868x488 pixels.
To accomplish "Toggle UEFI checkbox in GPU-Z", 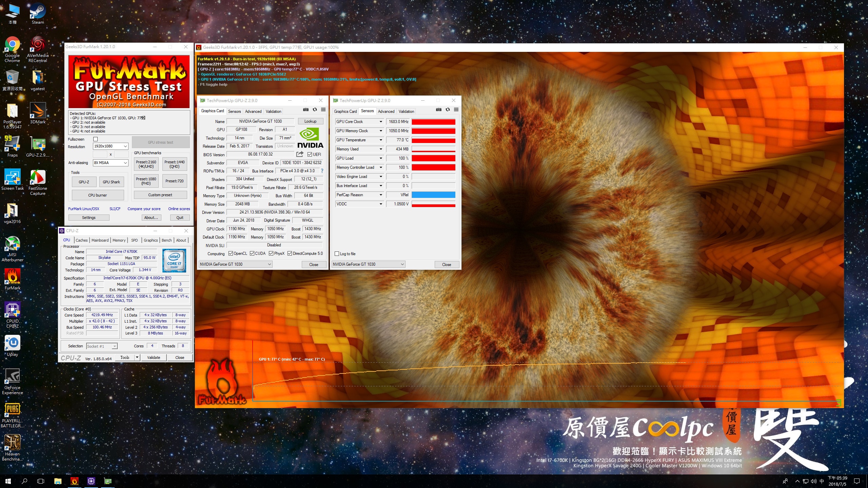I will click(x=310, y=155).
